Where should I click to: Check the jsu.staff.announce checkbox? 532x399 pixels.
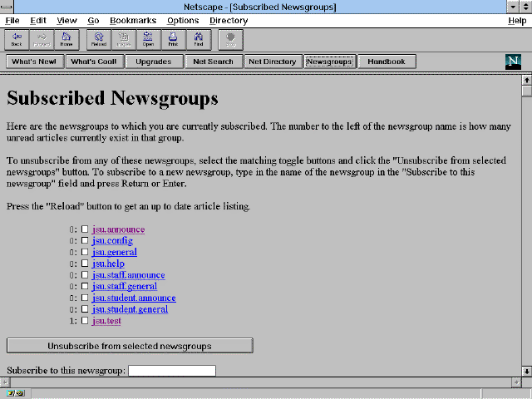coord(85,275)
